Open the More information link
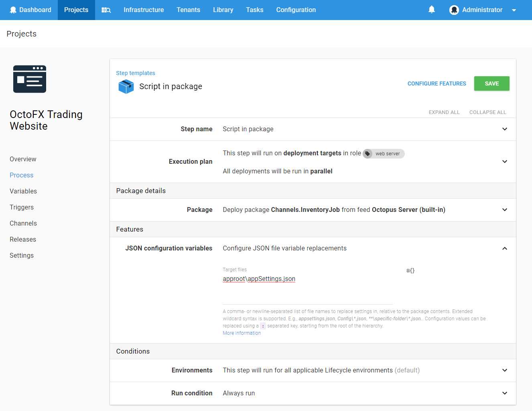Screen dimensions: 532x411 tap(242, 333)
